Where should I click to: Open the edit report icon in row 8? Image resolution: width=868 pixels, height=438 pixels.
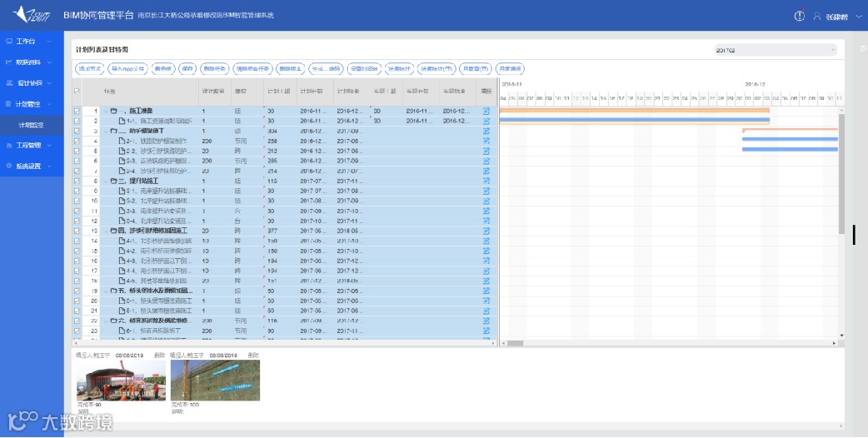(486, 181)
